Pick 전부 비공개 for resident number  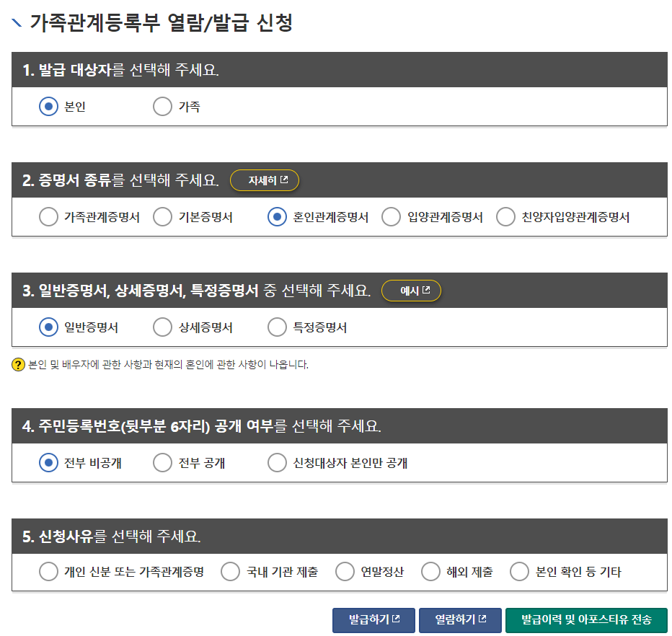coord(48,463)
